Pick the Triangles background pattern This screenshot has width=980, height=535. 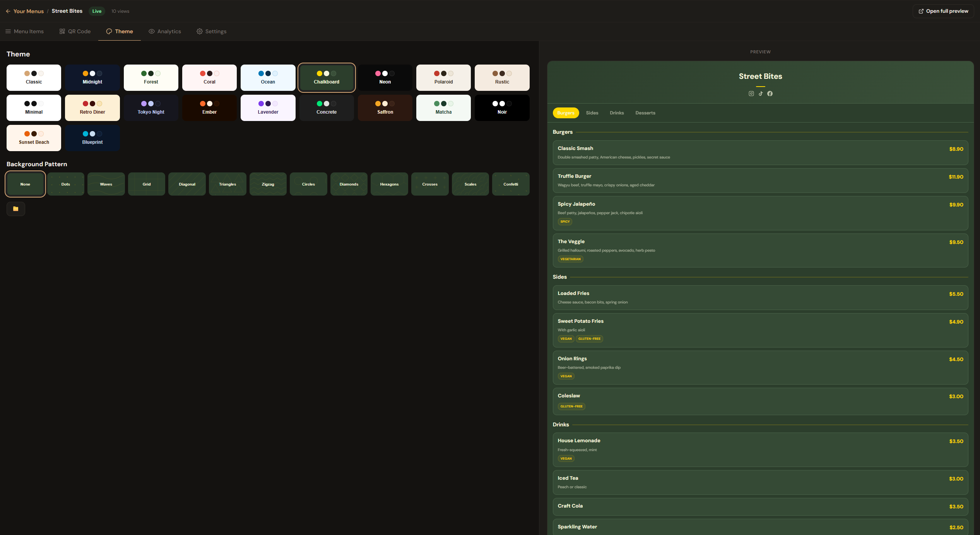tap(227, 184)
